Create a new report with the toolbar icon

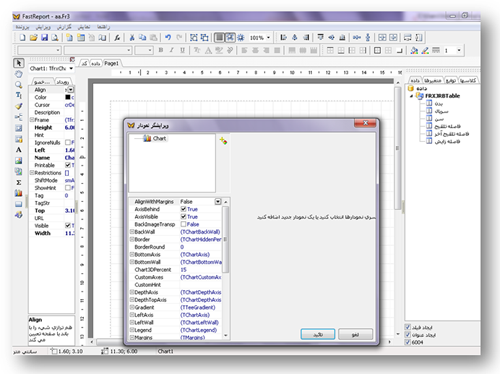[22, 37]
